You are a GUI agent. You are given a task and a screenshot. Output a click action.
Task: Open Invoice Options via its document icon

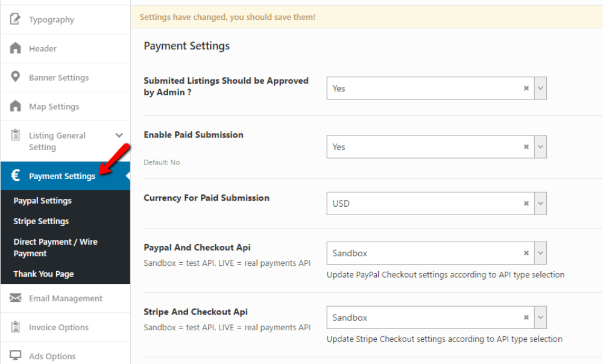14,327
